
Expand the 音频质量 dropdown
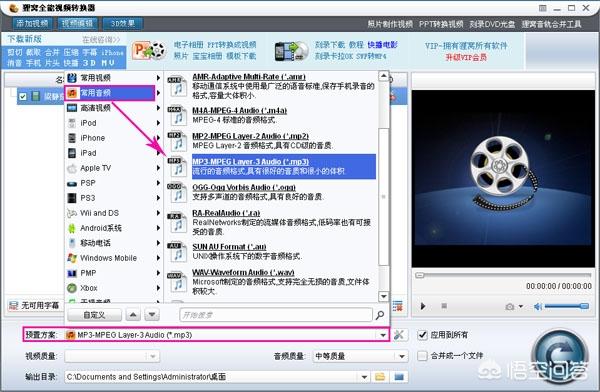point(401,356)
